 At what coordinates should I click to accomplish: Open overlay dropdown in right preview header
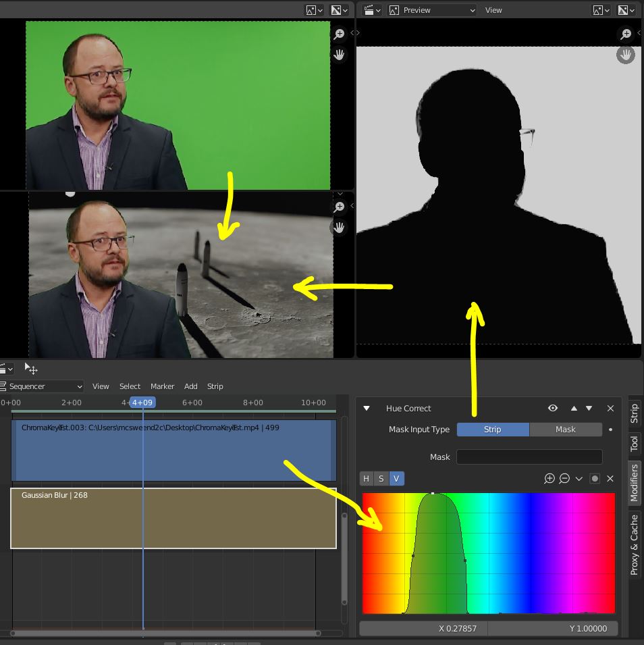pos(626,10)
